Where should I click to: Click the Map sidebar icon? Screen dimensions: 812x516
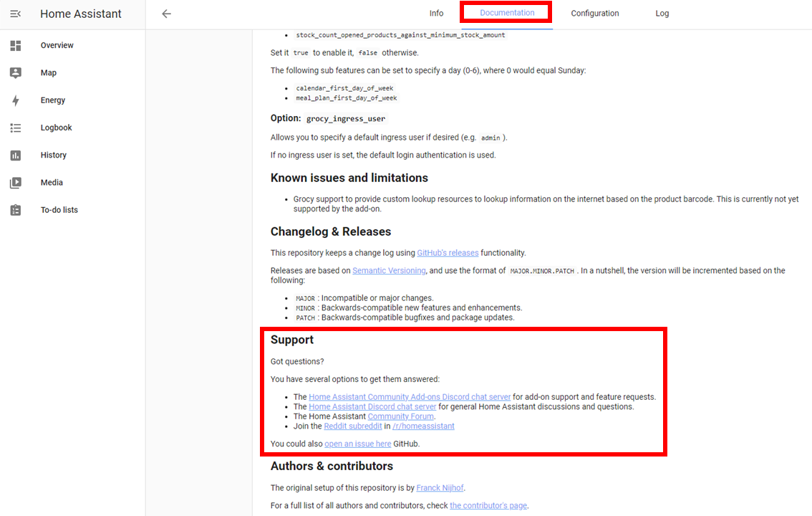(16, 73)
